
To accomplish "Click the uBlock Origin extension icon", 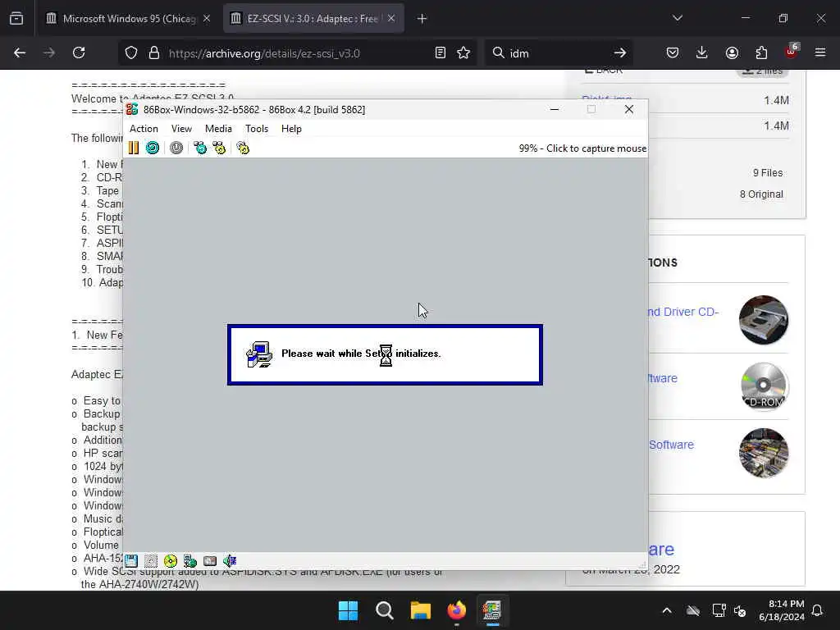I will coord(792,52).
